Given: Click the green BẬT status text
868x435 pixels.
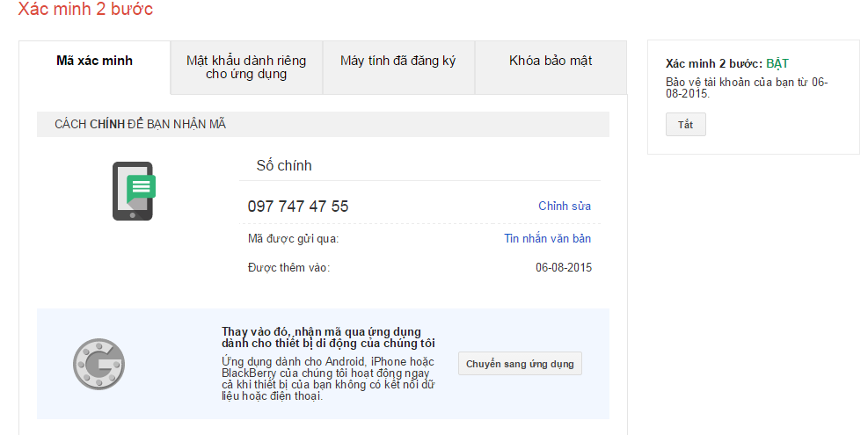Looking at the screenshot, I should 777,64.
